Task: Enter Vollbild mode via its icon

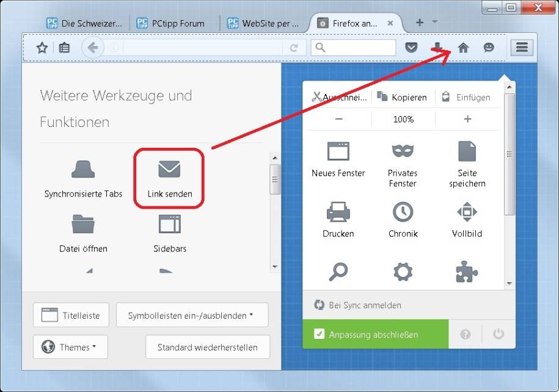Action: tap(466, 211)
